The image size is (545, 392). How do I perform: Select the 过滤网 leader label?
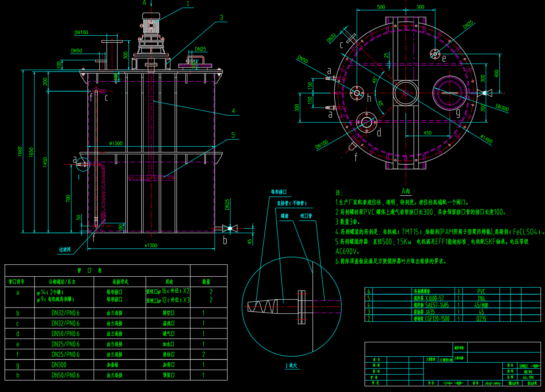point(65,249)
